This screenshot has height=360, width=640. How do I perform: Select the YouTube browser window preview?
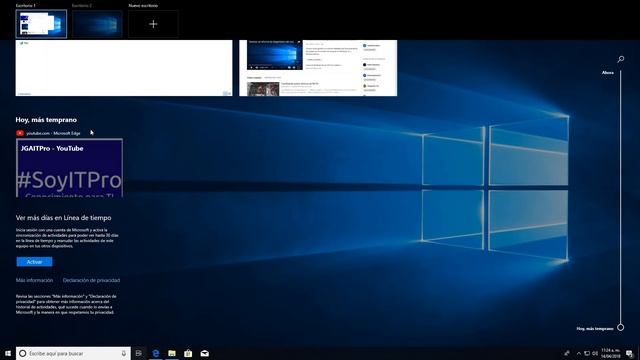click(318, 68)
